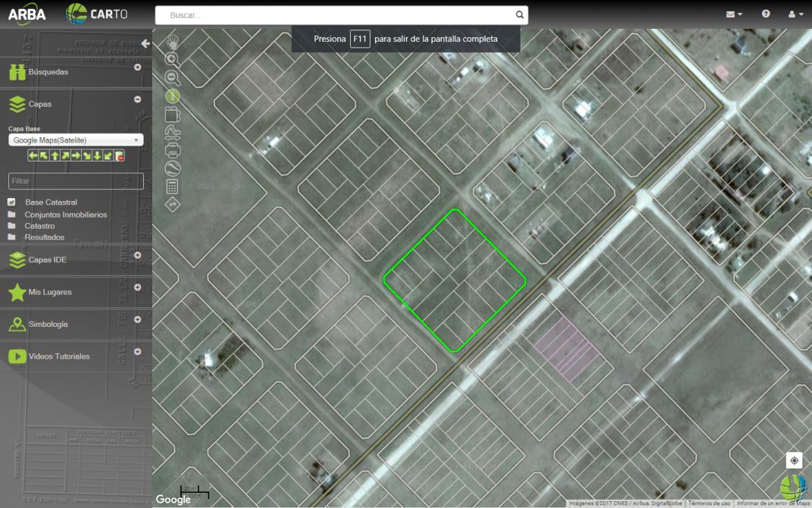812x508 pixels.
Task: Open the Mis Lugares section
Action: pyautogui.click(x=50, y=292)
